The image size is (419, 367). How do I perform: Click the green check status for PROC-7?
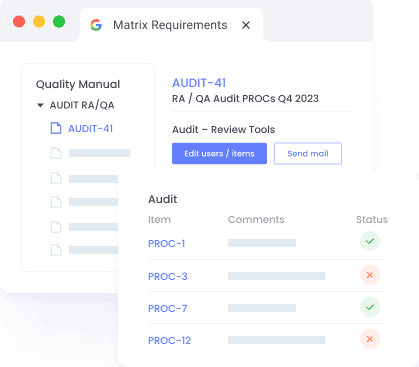click(x=370, y=307)
